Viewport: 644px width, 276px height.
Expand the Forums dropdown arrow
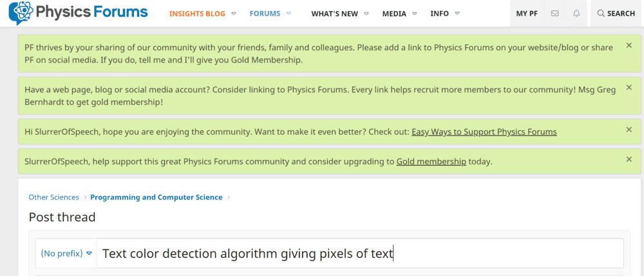click(x=289, y=14)
